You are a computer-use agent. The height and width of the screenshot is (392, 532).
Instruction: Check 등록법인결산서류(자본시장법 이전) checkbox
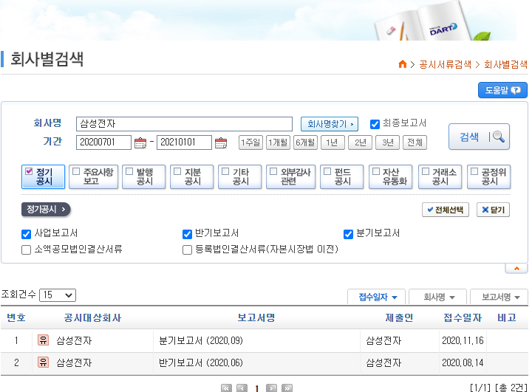[187, 250]
